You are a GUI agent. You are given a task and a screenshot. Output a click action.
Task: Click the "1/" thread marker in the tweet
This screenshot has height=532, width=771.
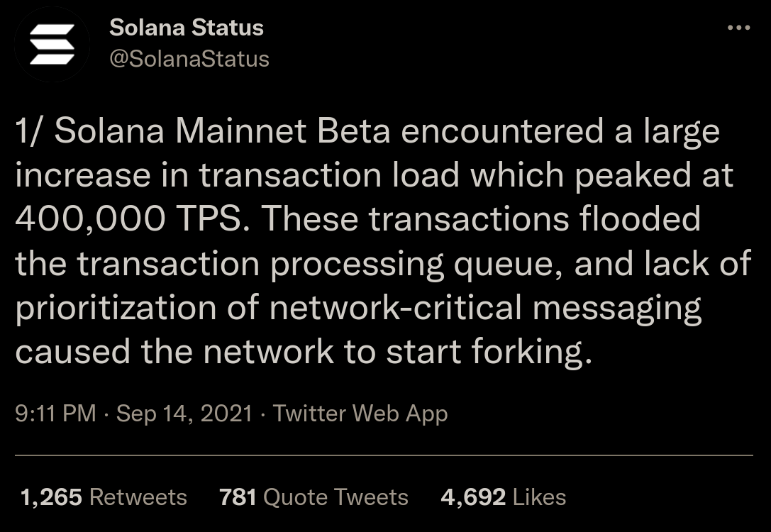coord(30,133)
